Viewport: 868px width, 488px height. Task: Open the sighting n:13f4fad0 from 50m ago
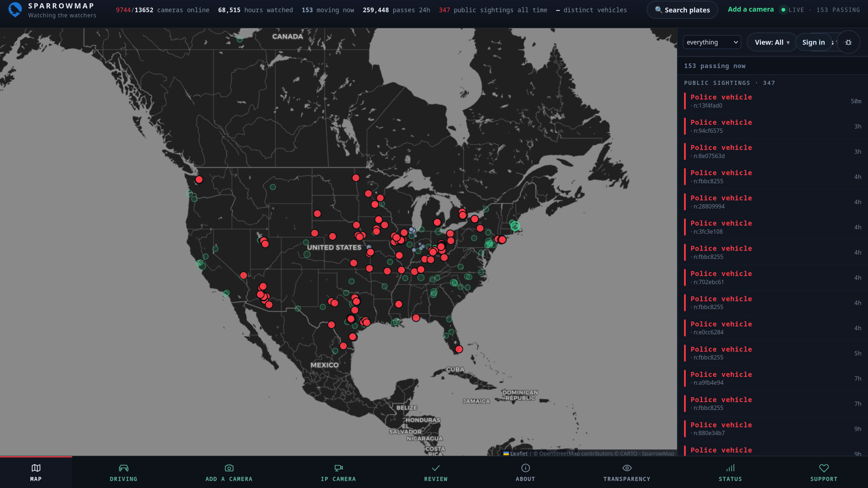point(773,101)
